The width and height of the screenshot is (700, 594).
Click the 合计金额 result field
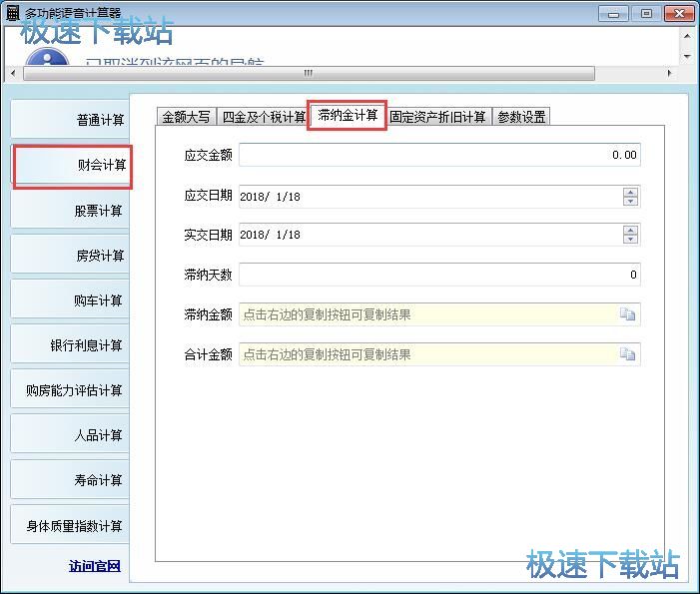[x=439, y=353]
